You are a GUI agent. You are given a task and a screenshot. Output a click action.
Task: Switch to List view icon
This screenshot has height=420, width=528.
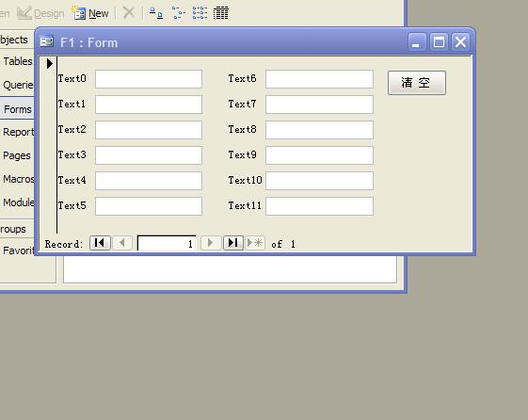click(x=200, y=13)
